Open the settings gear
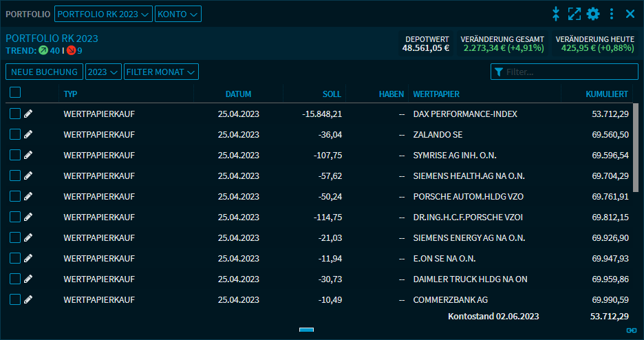 [593, 14]
